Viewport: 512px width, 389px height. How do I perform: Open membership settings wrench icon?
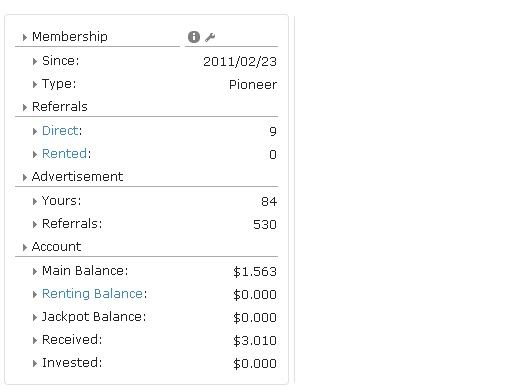[210, 37]
